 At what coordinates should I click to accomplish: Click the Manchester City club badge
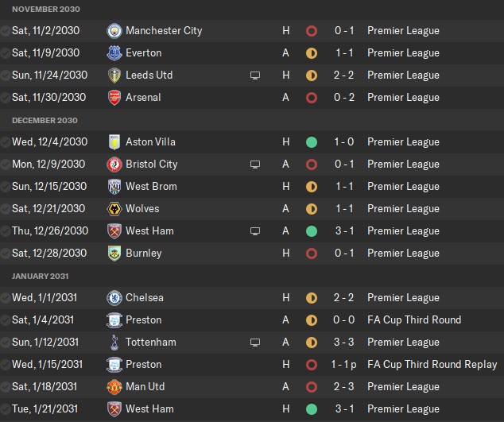click(x=114, y=31)
